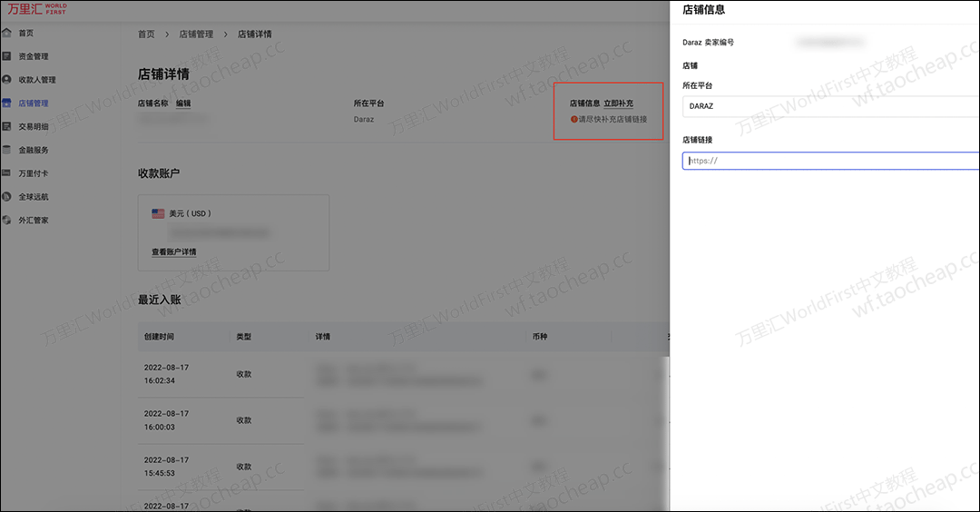Click the Daraz 卖家编号 label

708,43
